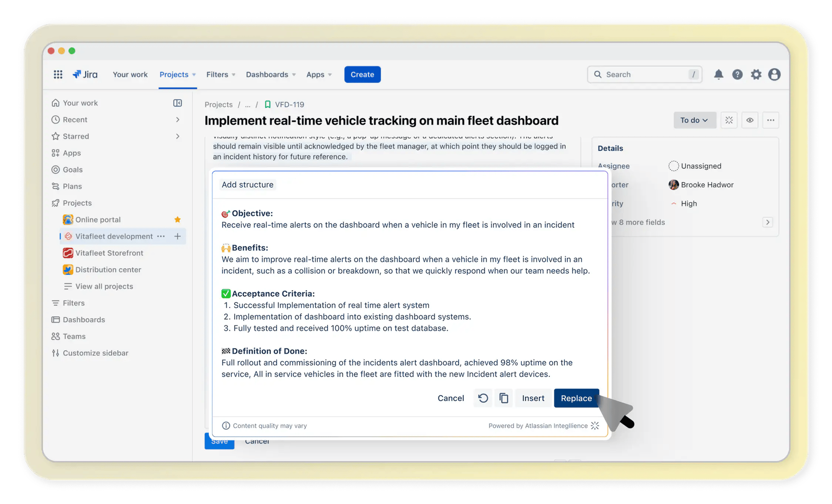
Task: Collapse sidebar using the panel toggle icon
Action: click(178, 103)
